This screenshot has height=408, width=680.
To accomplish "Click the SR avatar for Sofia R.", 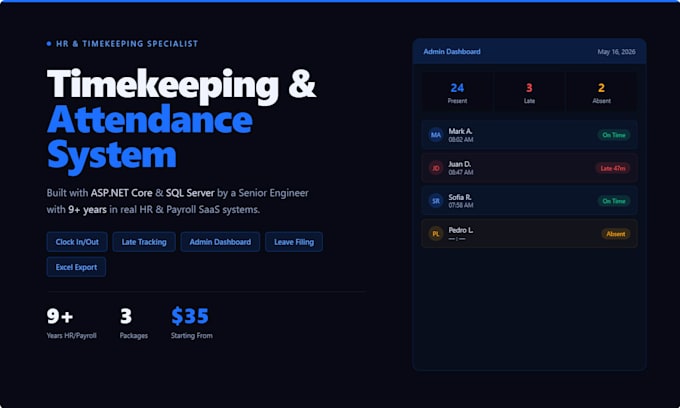I will click(436, 201).
